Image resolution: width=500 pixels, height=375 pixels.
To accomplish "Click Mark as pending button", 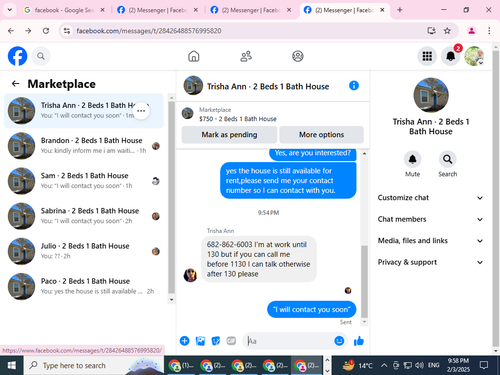I will coord(229,135).
